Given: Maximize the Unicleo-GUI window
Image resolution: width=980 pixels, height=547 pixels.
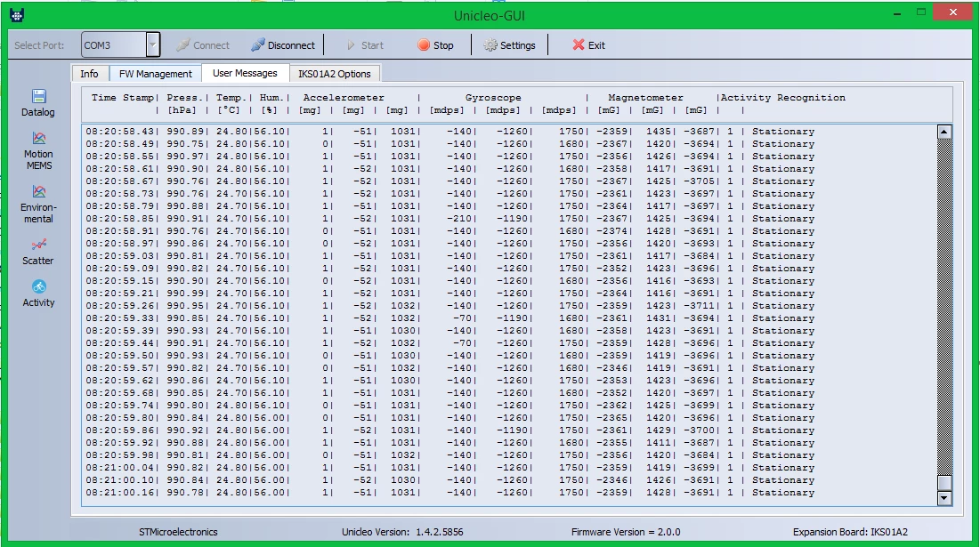Looking at the screenshot, I should [x=921, y=12].
